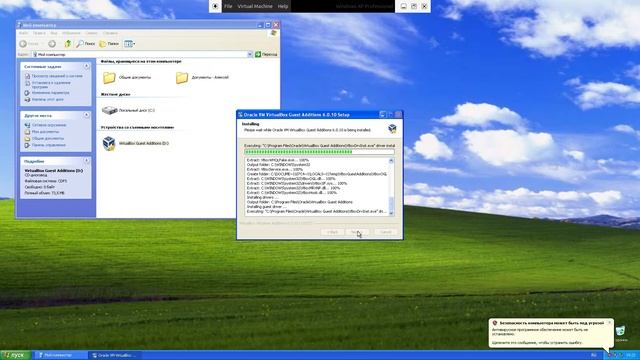Open Мои документы in Other Places
Viewport: 640px width, 360px height.
coord(45,132)
